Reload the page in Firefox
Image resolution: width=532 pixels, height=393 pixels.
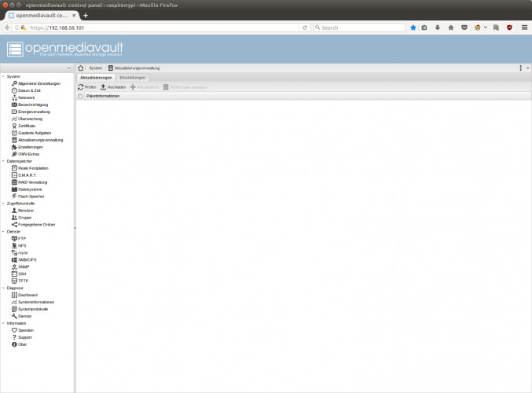(x=305, y=28)
